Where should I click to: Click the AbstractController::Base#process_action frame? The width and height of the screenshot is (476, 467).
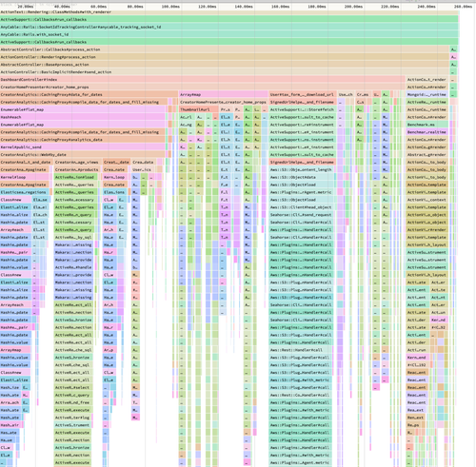click(x=225, y=65)
